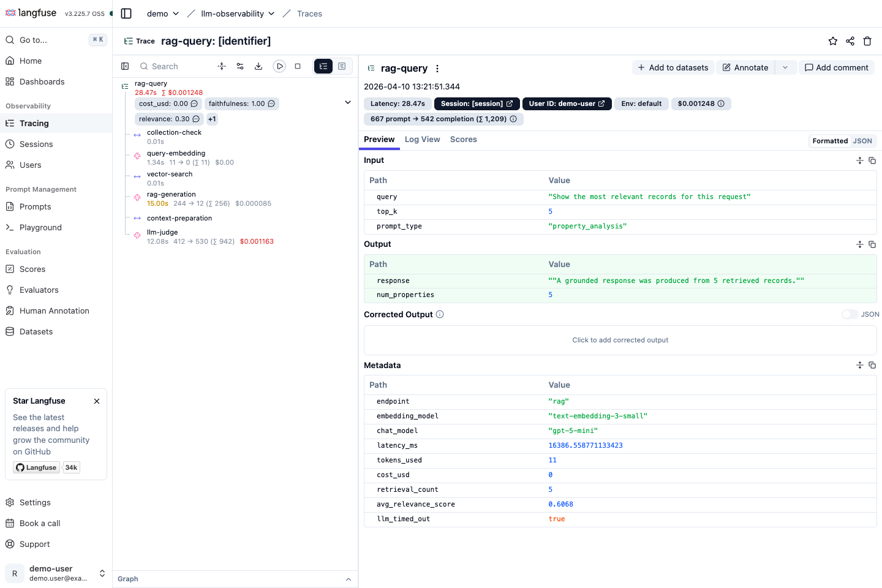Open llm-observability project dropdown
882x588 pixels.
[x=238, y=13]
